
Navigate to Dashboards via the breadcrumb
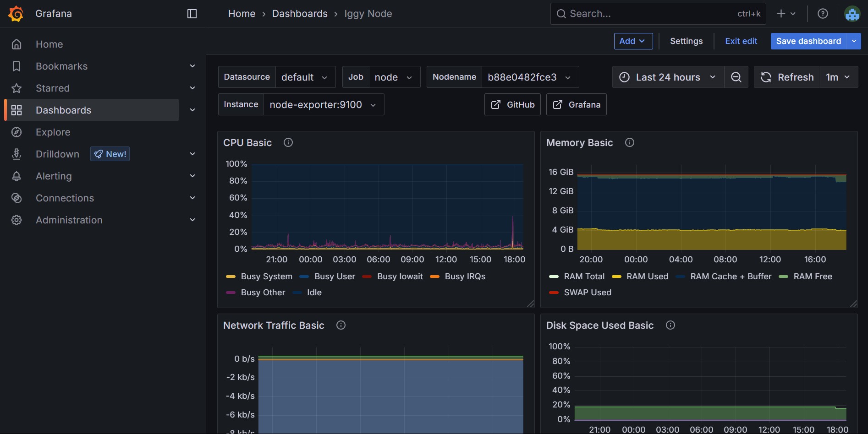[300, 13]
